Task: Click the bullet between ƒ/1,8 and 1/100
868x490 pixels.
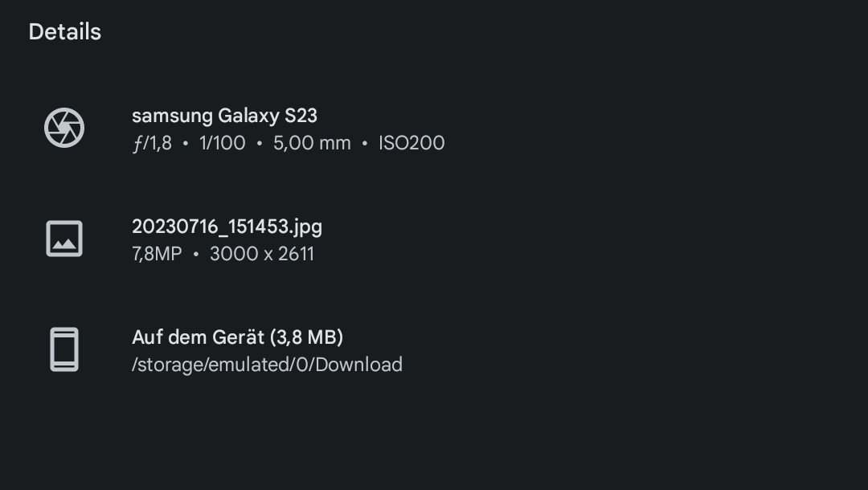Action: (x=186, y=144)
